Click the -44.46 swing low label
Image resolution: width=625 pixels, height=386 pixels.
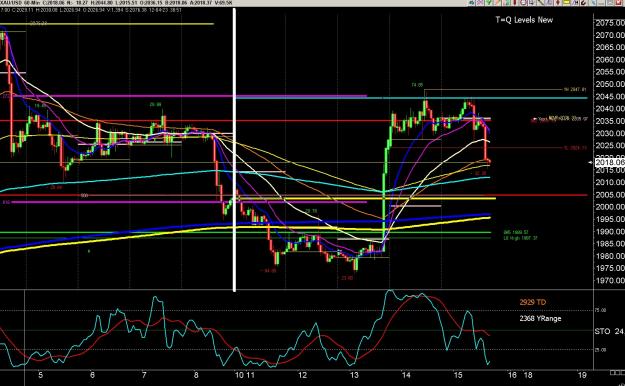pyautogui.click(x=268, y=271)
